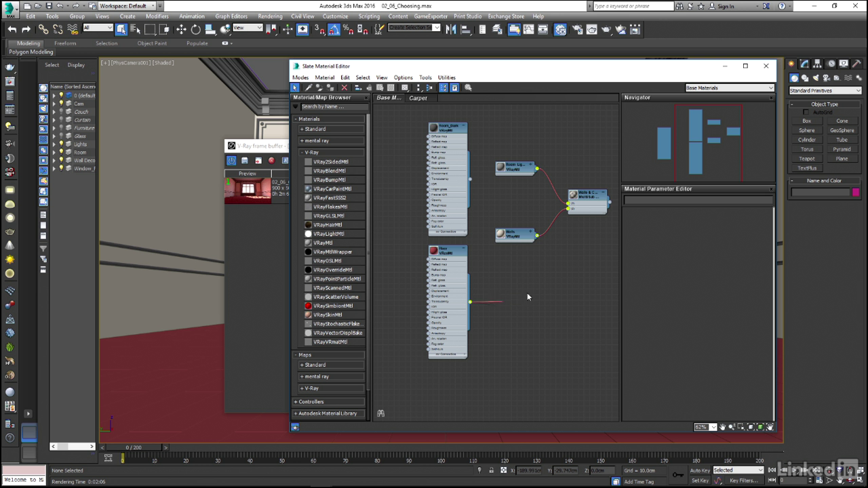Image resolution: width=868 pixels, height=488 pixels.
Task: Open the Base Materials dropdown in Slate
Action: tap(730, 87)
